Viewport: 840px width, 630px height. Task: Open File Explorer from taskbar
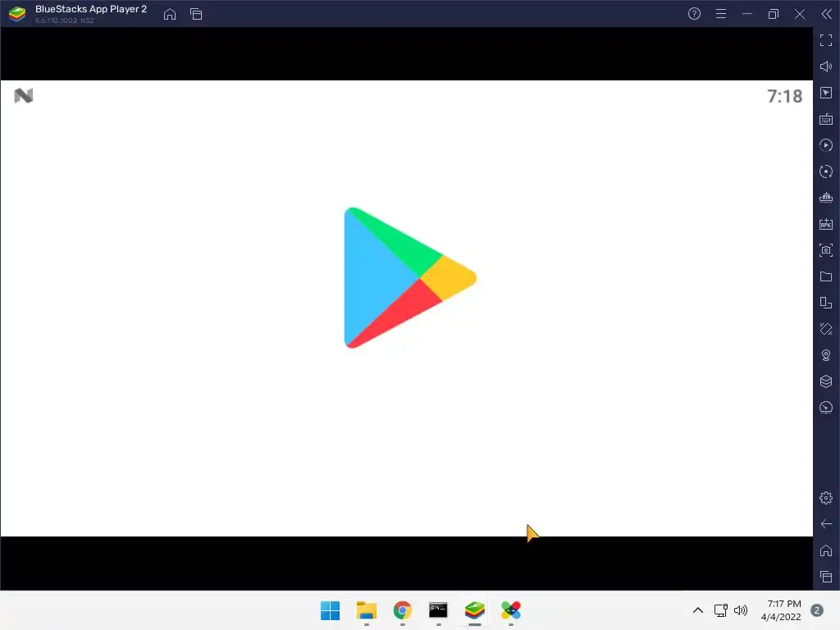pos(367,610)
